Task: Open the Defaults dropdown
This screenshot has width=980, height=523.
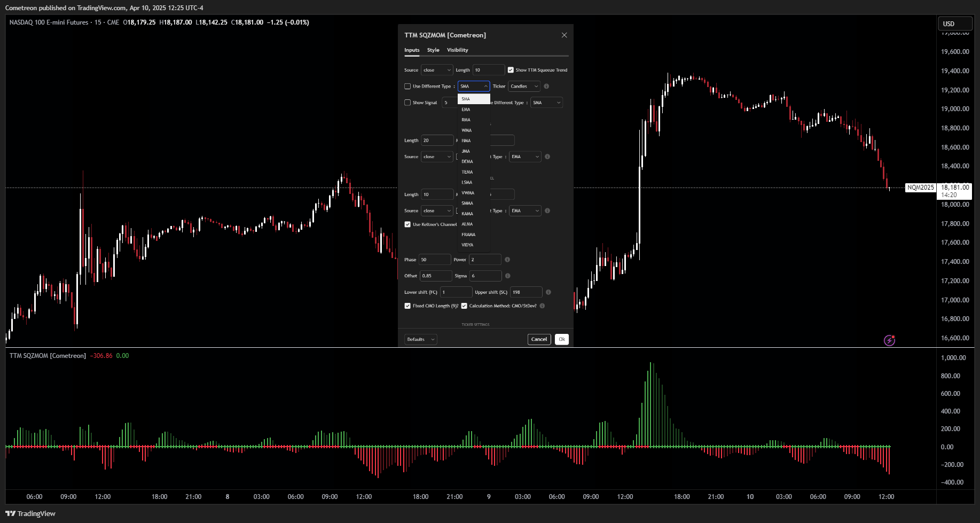Action: [421, 339]
